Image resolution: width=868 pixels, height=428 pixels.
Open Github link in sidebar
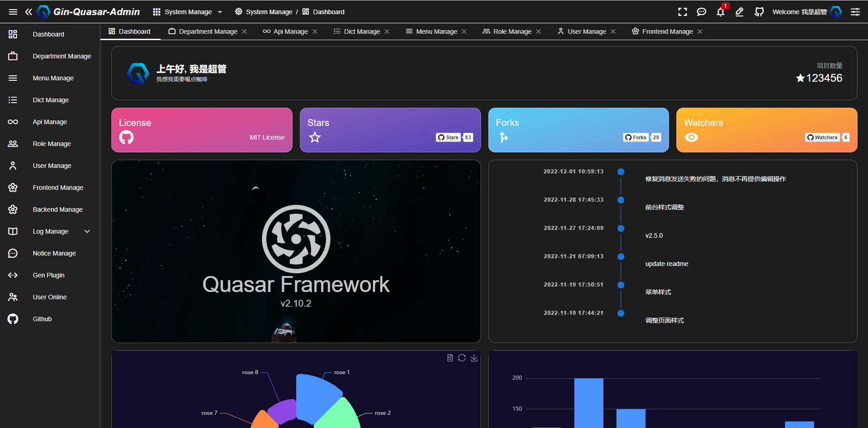tap(50, 319)
